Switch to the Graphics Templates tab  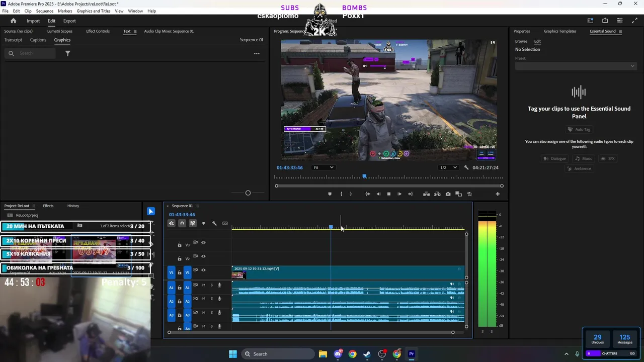(560, 31)
